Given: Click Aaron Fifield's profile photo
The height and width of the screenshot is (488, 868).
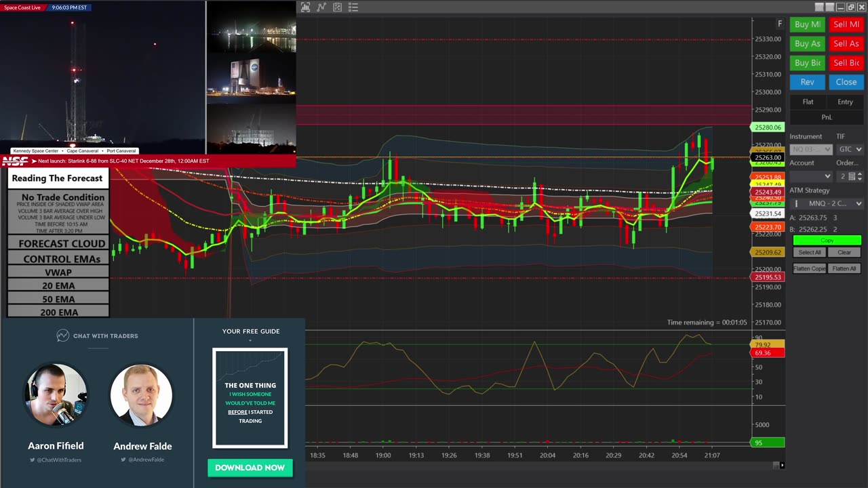Looking at the screenshot, I should coord(56,395).
